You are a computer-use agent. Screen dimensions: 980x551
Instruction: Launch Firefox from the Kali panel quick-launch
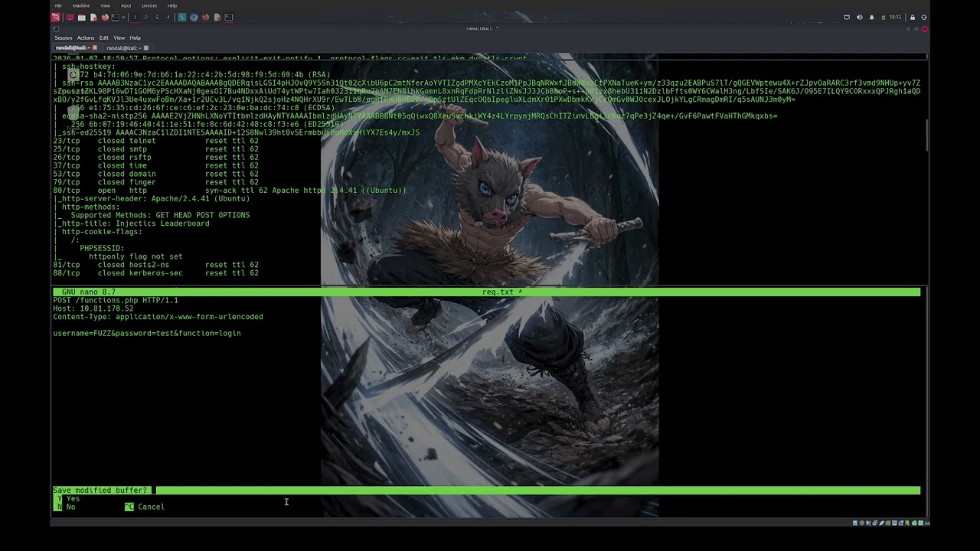pyautogui.click(x=105, y=17)
